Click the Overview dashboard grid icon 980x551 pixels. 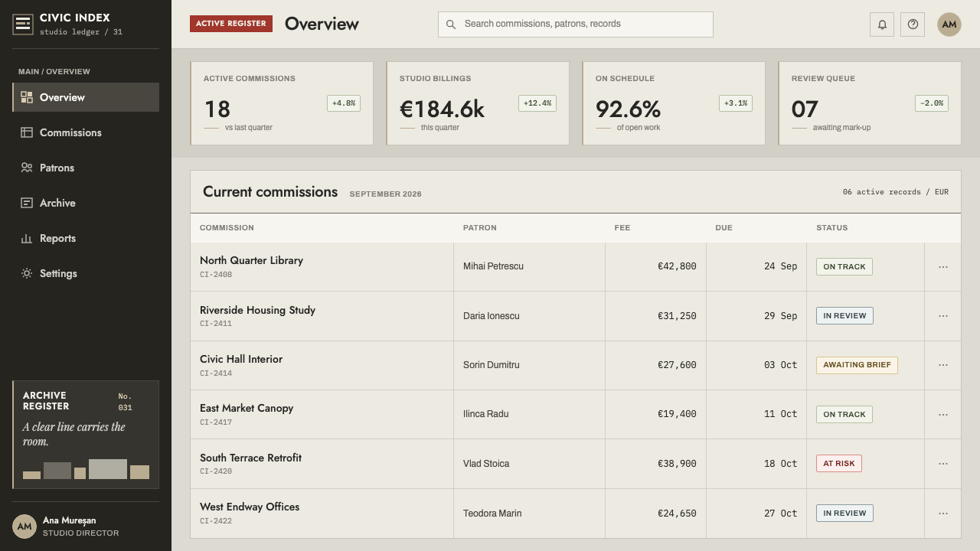pos(27,97)
